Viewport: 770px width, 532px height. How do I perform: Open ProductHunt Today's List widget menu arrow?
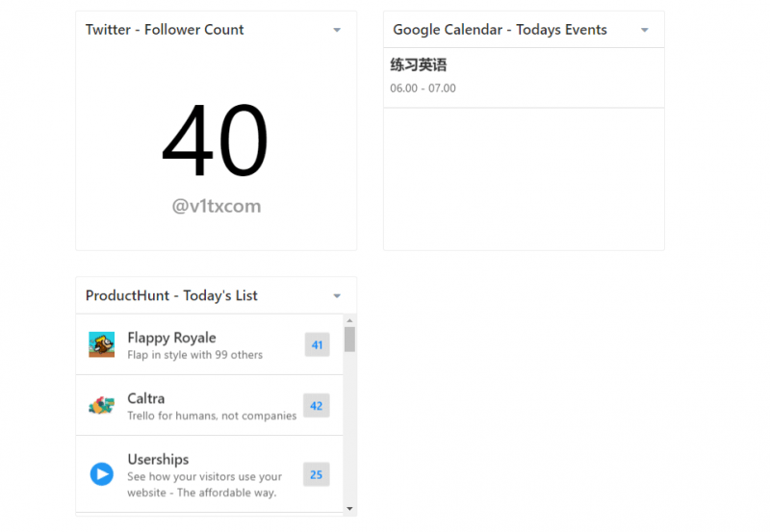337,296
